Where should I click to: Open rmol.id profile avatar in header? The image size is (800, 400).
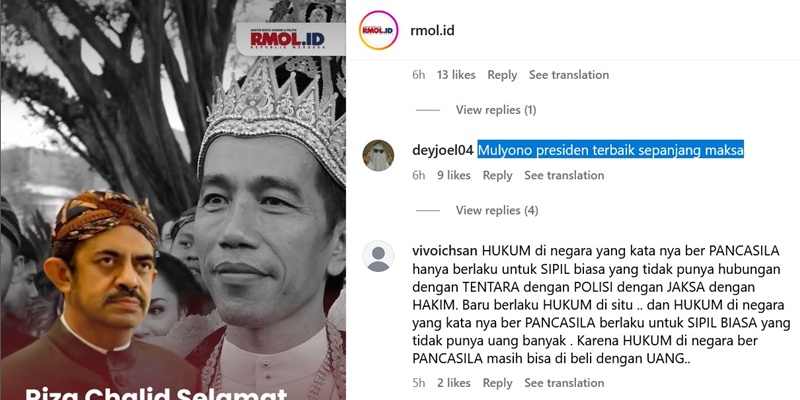[378, 30]
